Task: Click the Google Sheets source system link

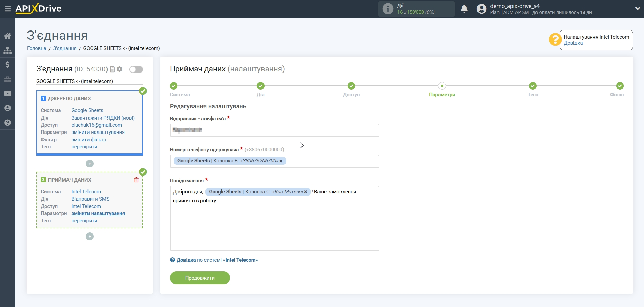Action: 87,110
